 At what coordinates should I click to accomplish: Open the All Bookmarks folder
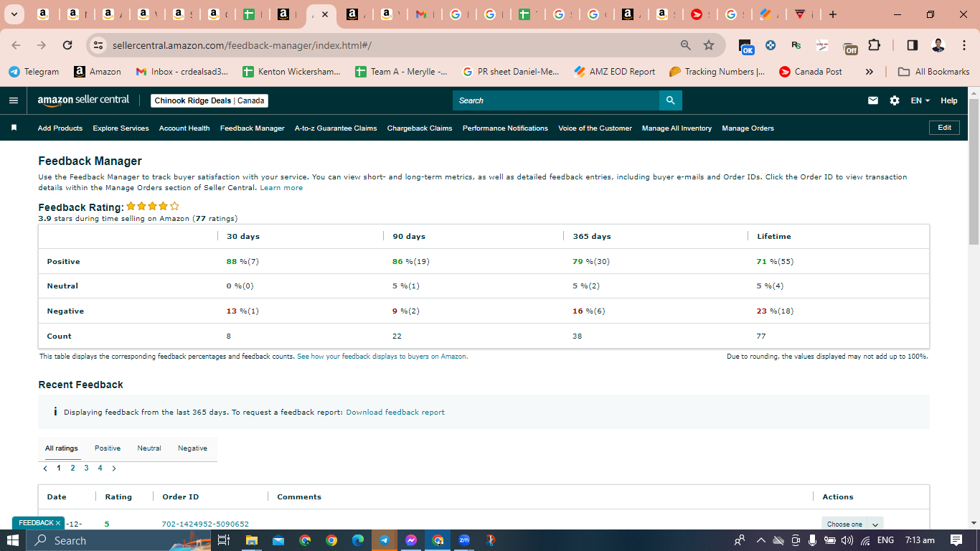pos(935,72)
